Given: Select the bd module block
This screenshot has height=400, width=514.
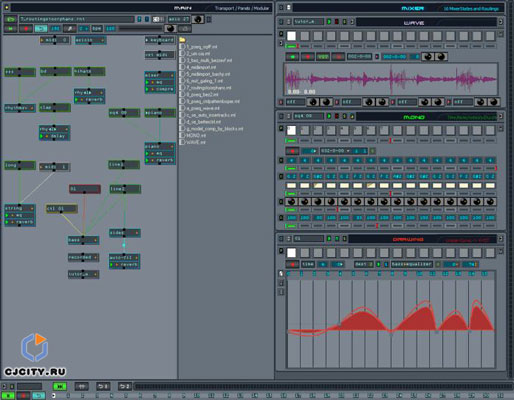Looking at the screenshot, I should [x=55, y=71].
